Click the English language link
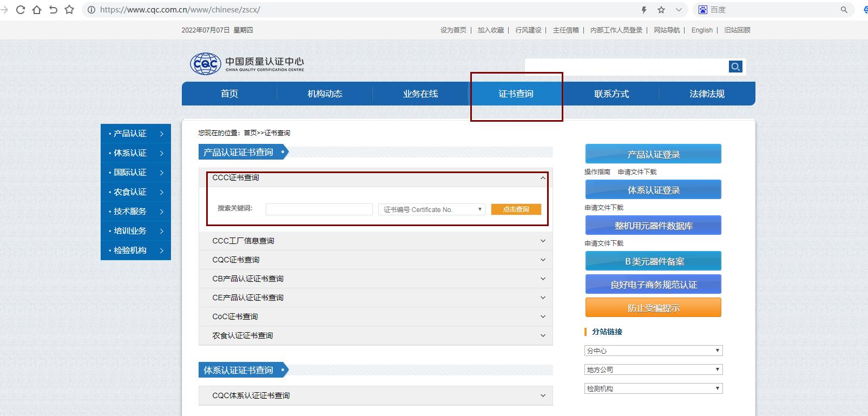The width and height of the screenshot is (868, 416). tap(702, 30)
